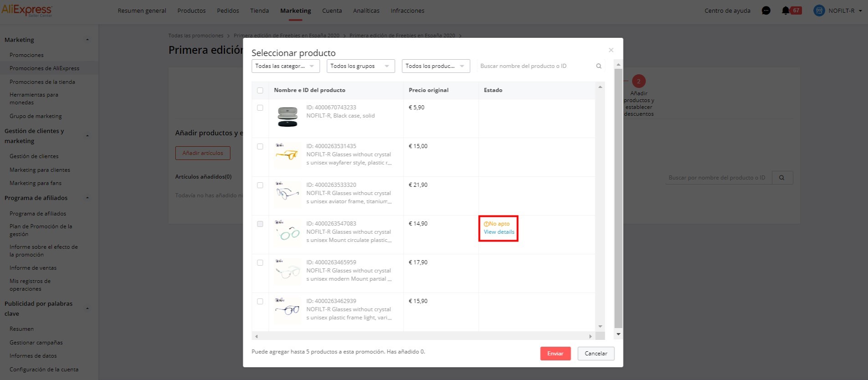Image resolution: width=868 pixels, height=380 pixels.
Task: Focus the background Buscar por nombre field
Action: coord(719,178)
